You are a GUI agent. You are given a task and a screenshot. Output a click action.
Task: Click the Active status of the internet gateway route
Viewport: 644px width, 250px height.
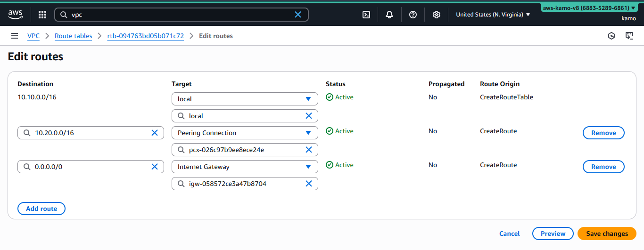pyautogui.click(x=339, y=165)
